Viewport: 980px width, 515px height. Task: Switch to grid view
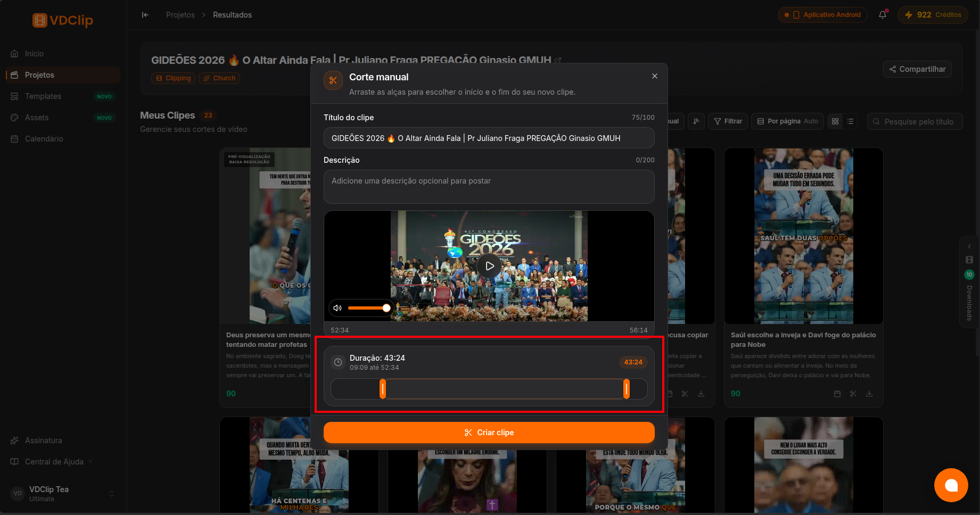pyautogui.click(x=835, y=121)
